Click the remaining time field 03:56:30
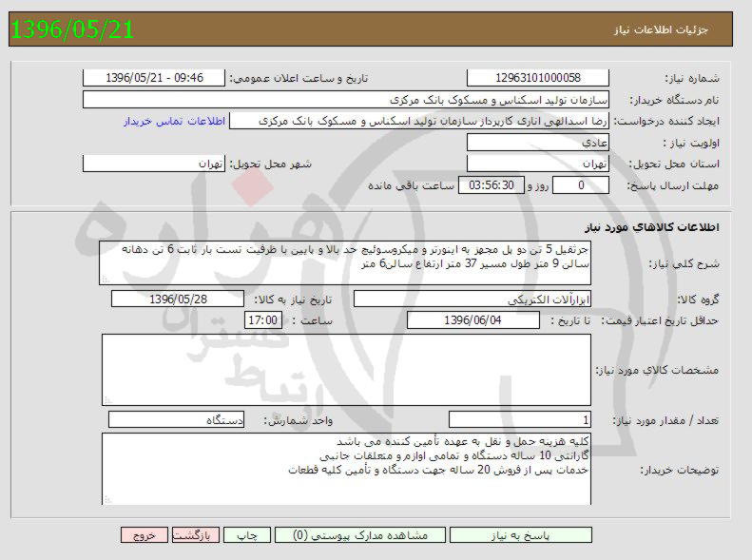Screen dimensions: 752x560 (492, 185)
